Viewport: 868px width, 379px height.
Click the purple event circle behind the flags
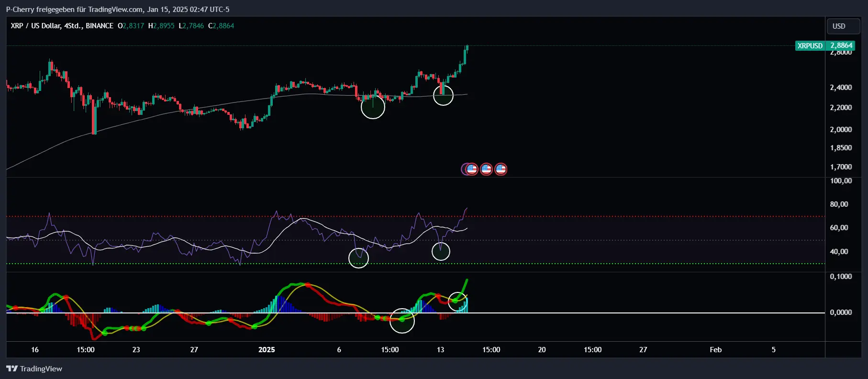coord(463,169)
